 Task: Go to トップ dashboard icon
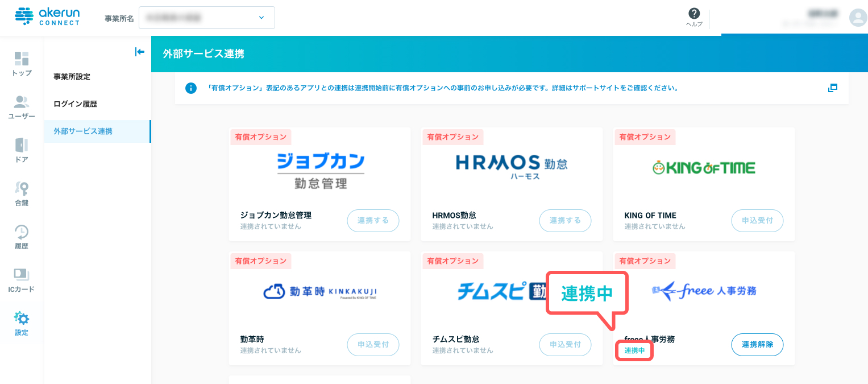tap(22, 59)
